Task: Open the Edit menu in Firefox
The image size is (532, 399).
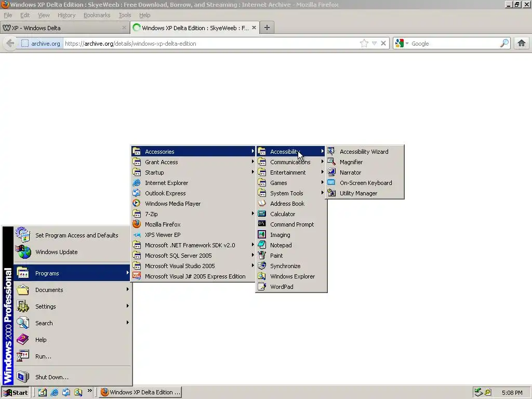Action: pos(25,15)
